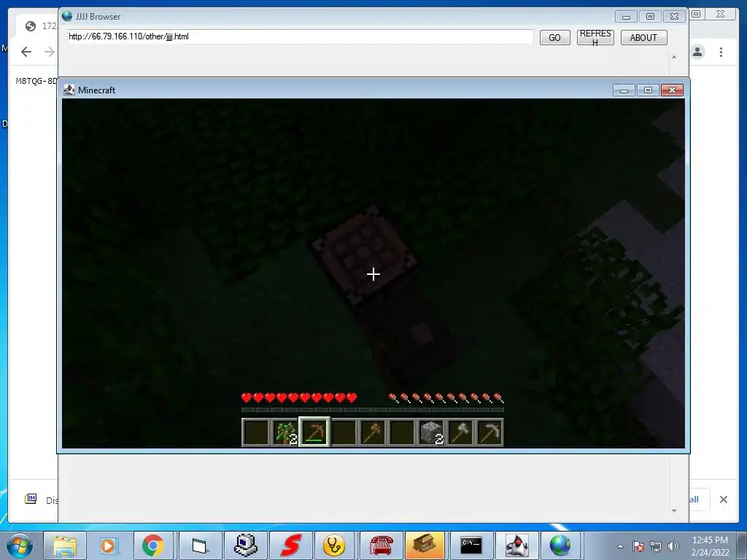Click the ISO file icon in downloads bar
The image size is (747, 560).
pos(31,499)
